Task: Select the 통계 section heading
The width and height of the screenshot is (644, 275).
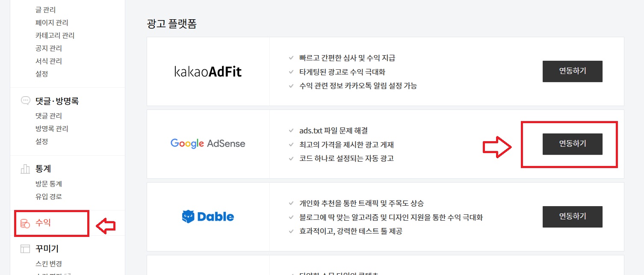Action: pyautogui.click(x=43, y=169)
